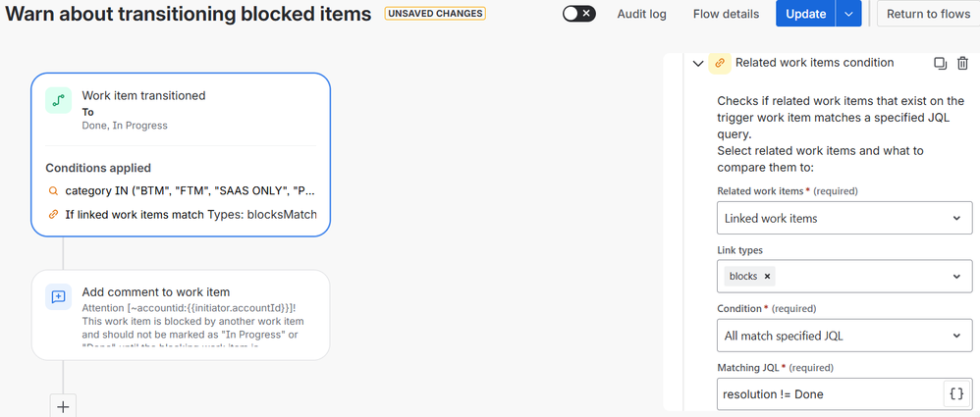Image resolution: width=980 pixels, height=417 pixels.
Task: Click linked items condition link icon in trigger card
Action: click(53, 215)
